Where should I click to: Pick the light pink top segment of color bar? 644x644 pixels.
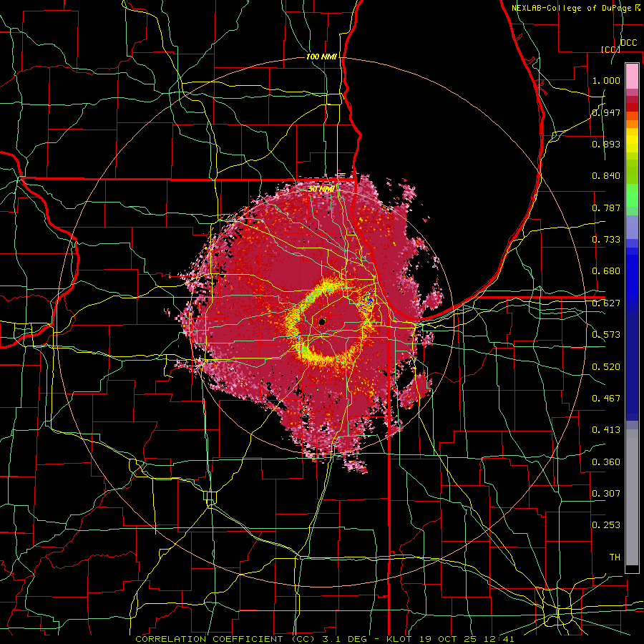pyautogui.click(x=632, y=76)
